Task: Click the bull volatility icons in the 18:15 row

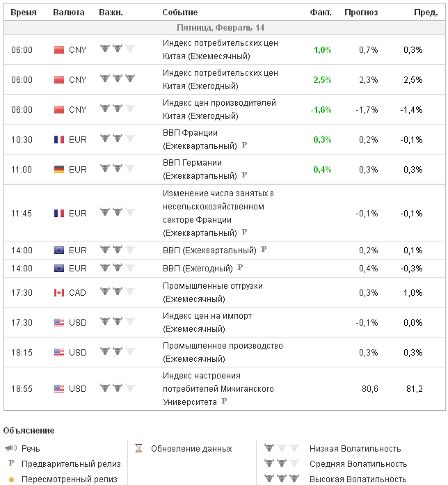Action: 117,352
